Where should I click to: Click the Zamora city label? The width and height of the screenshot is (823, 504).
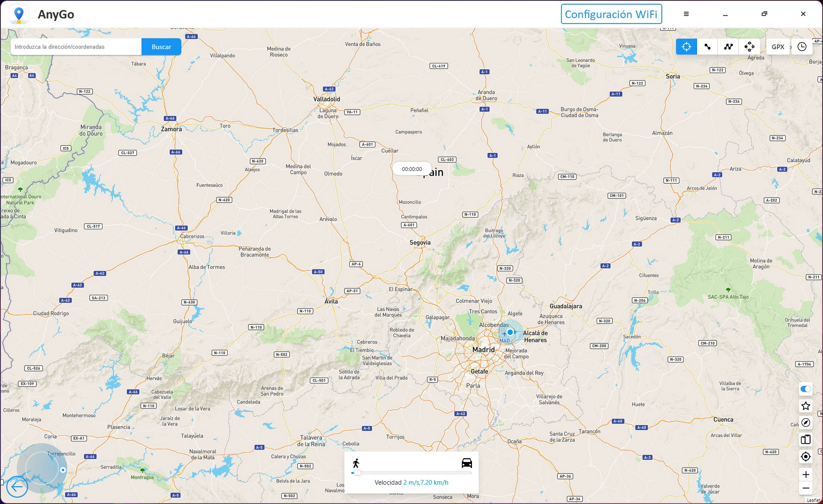coord(171,129)
